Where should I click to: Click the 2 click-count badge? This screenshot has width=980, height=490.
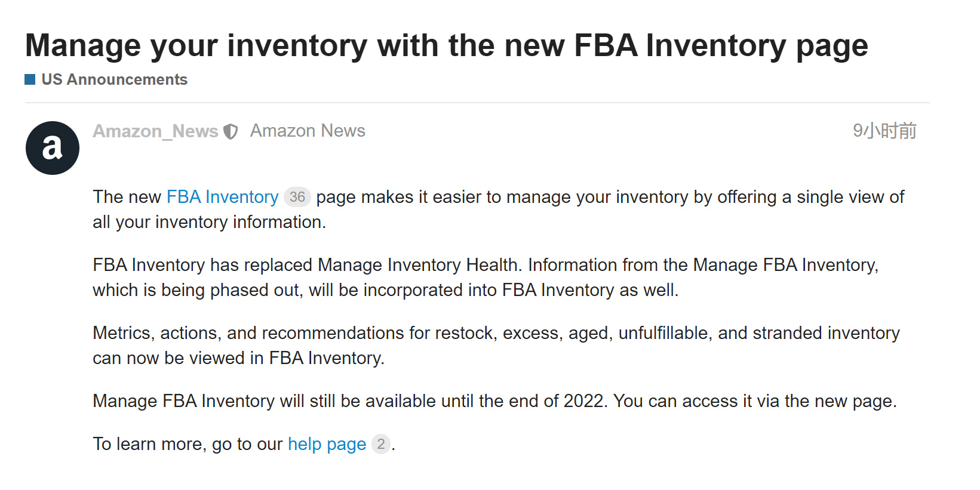pyautogui.click(x=381, y=444)
